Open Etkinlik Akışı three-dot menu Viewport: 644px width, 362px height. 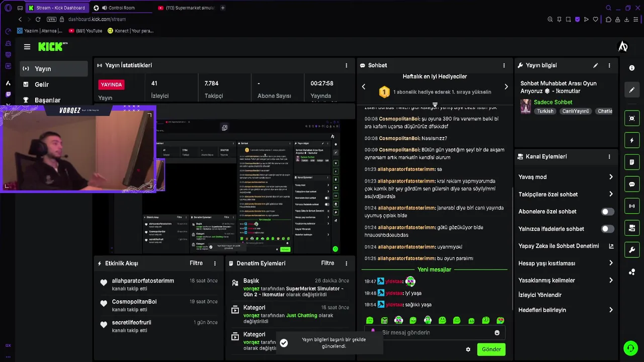tap(215, 263)
